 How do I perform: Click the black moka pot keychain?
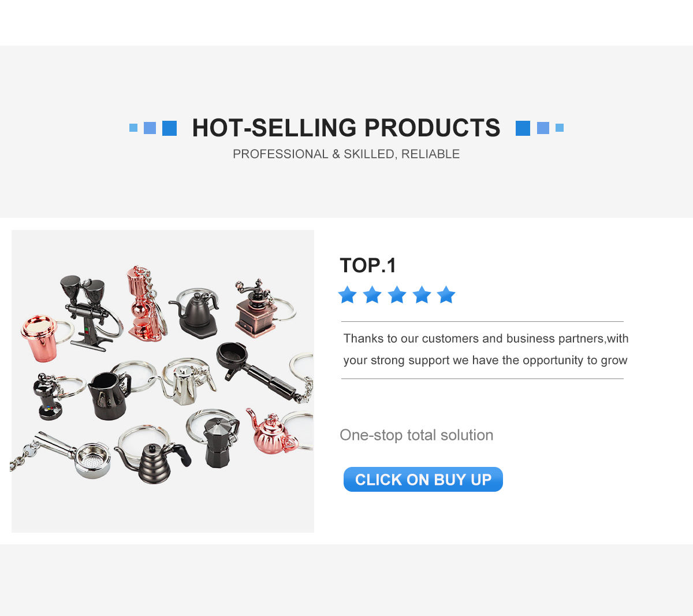tap(219, 440)
